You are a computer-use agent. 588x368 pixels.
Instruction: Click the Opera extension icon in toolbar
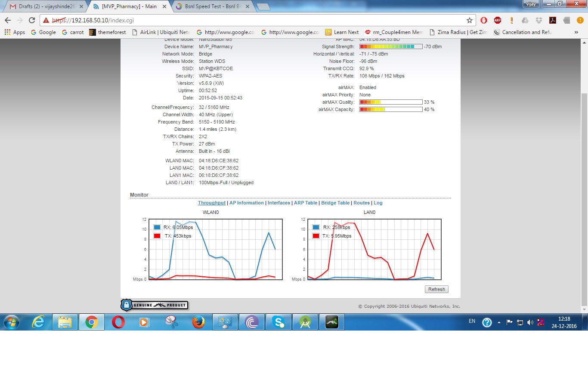(x=484, y=20)
